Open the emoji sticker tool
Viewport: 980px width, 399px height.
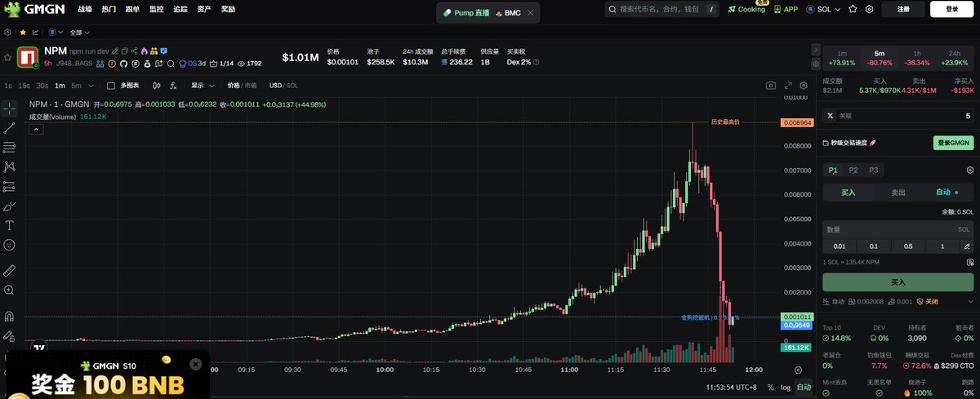tap(9, 245)
